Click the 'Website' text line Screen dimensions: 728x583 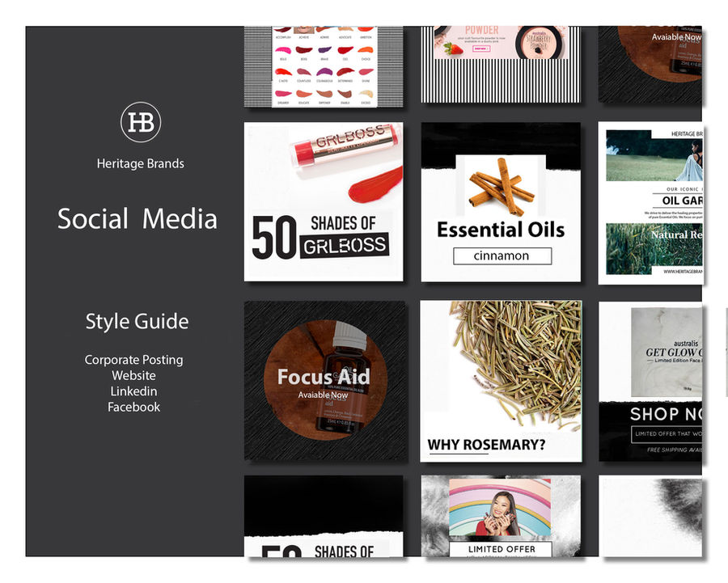click(x=133, y=375)
